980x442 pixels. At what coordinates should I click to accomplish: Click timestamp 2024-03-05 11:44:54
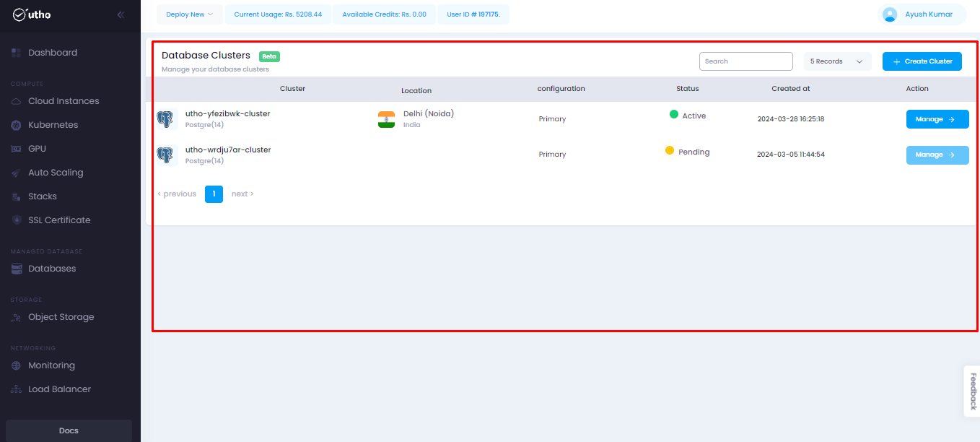click(791, 155)
